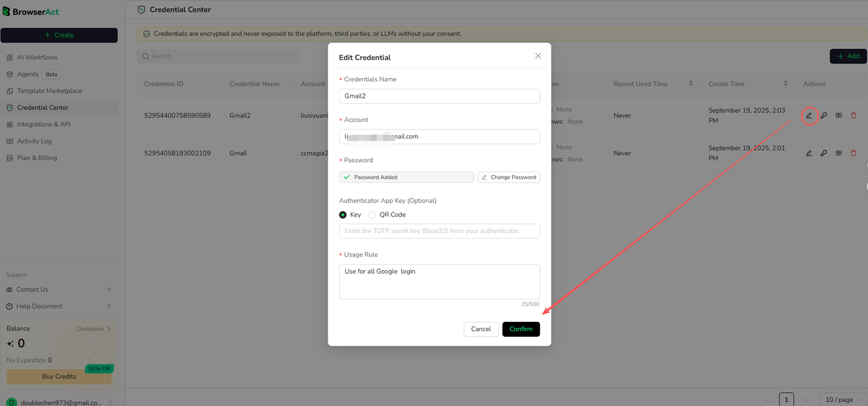The image size is (868, 406).
Task: Select the Key radio option
Action: [x=344, y=215]
